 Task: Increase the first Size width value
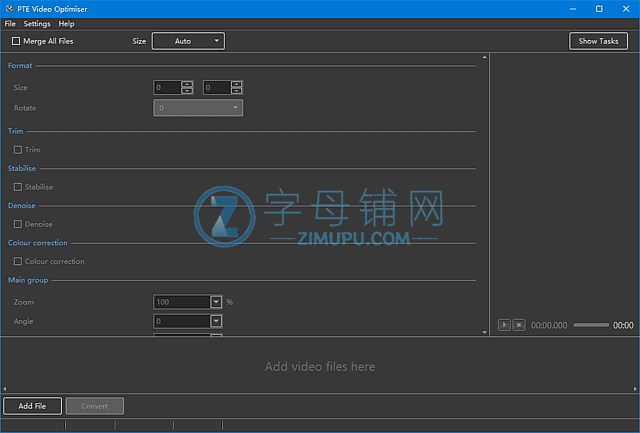click(x=187, y=84)
